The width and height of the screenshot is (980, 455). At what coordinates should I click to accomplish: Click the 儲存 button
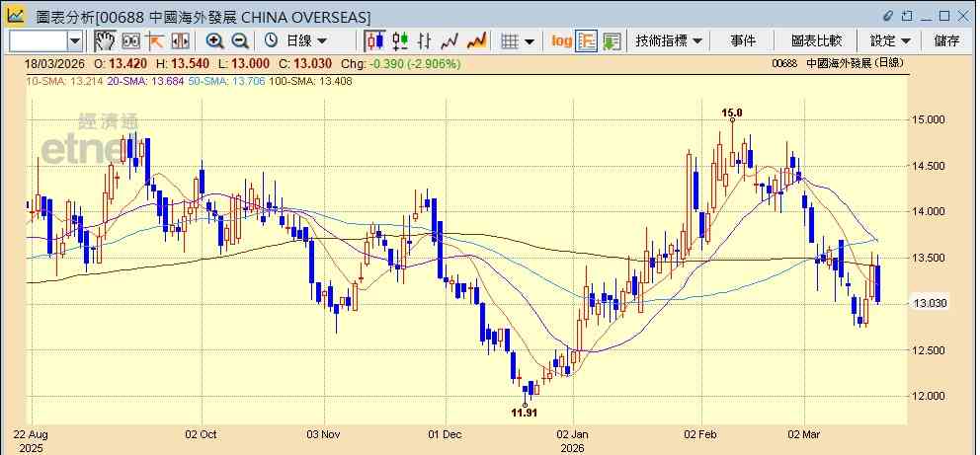(x=946, y=41)
